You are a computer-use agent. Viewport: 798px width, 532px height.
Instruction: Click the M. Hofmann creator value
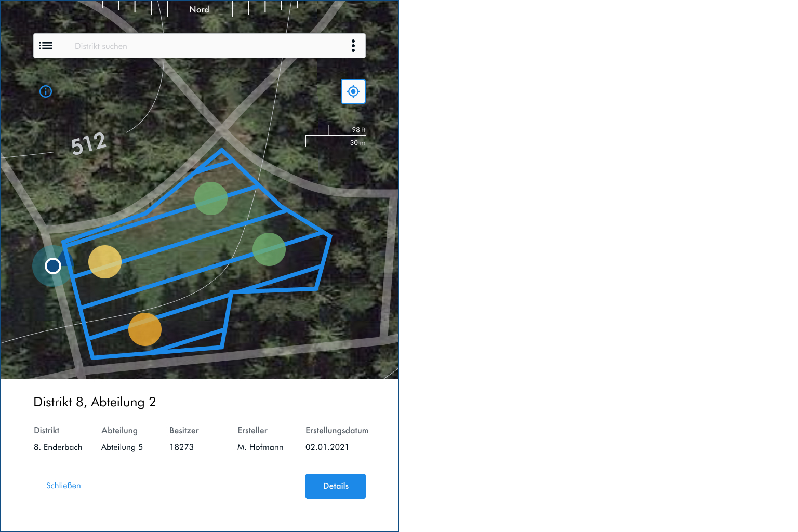(260, 447)
